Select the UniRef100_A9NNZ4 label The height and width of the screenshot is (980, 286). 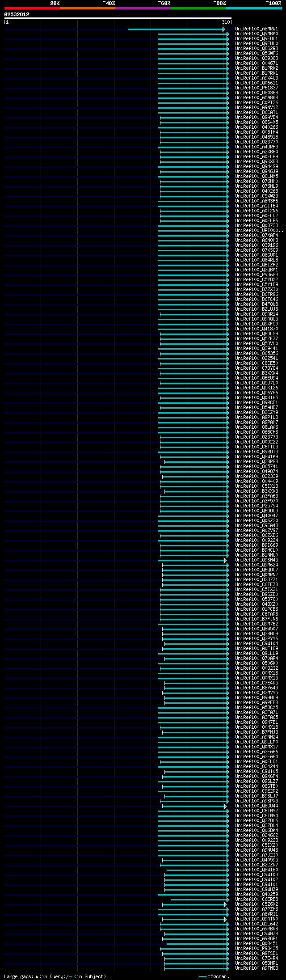point(257,737)
